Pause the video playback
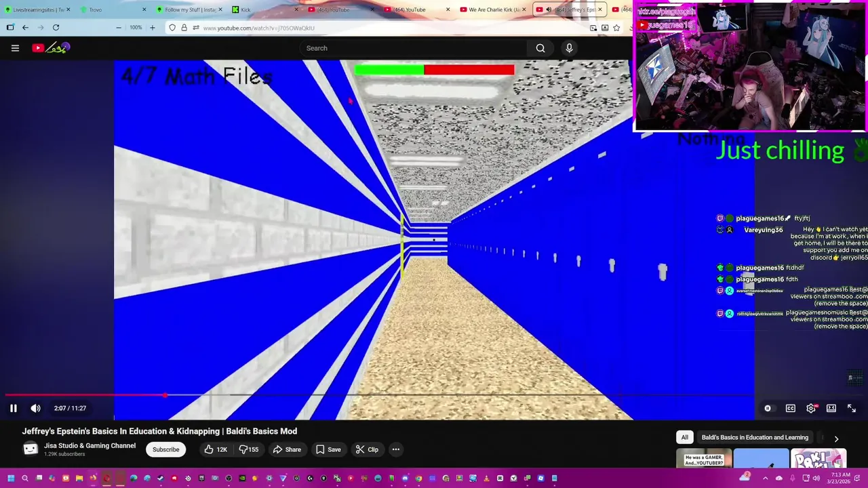Viewport: 868px width, 488px height. coord(13,408)
